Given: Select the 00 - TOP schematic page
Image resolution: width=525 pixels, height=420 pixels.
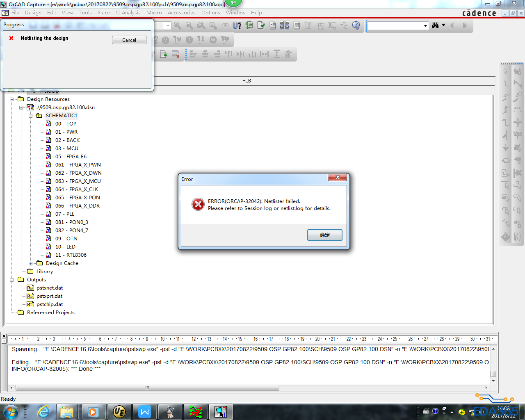Looking at the screenshot, I should coord(66,124).
